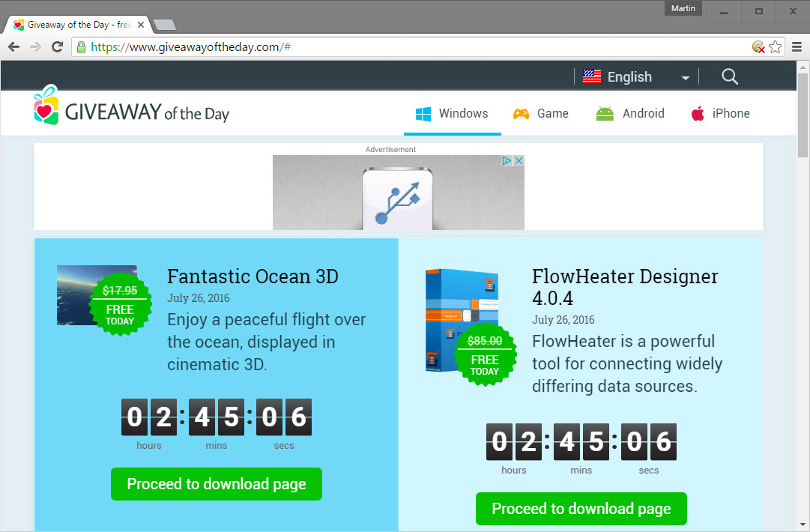810x532 pixels.
Task: Click the FlowHeater description text
Action: [x=627, y=363]
